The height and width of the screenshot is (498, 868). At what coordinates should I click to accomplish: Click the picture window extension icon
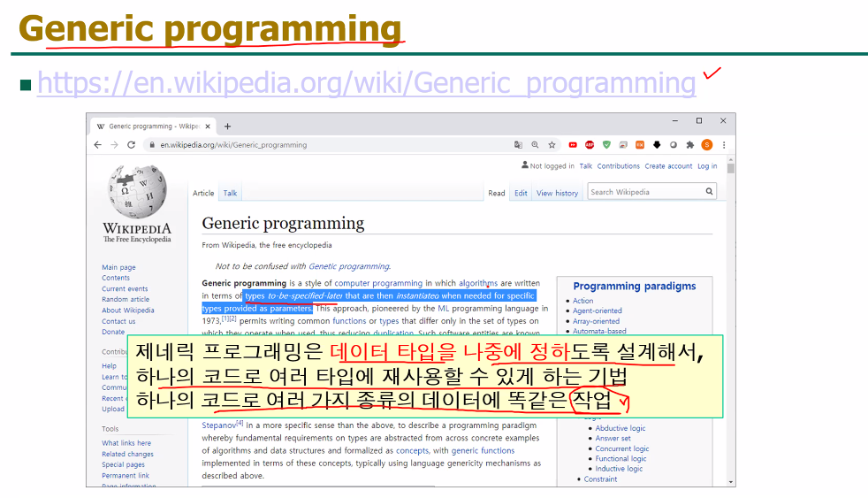[x=623, y=144]
